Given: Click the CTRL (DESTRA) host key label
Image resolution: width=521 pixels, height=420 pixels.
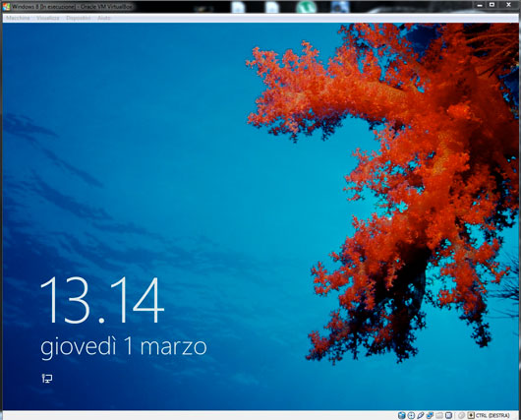Looking at the screenshot, I should 492,416.
